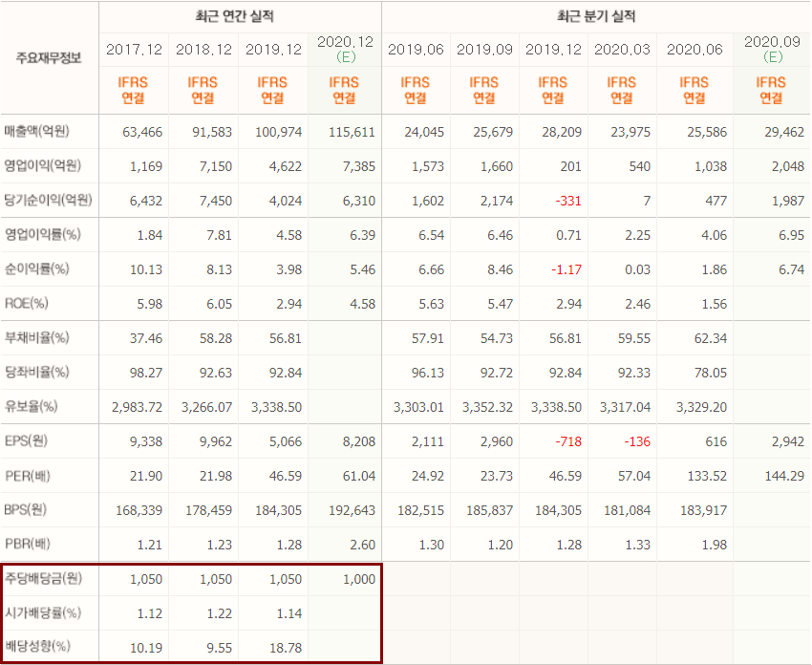Image resolution: width=812 pixels, height=665 pixels.
Task: Click the ROE(%) row label
Action: [x=27, y=304]
